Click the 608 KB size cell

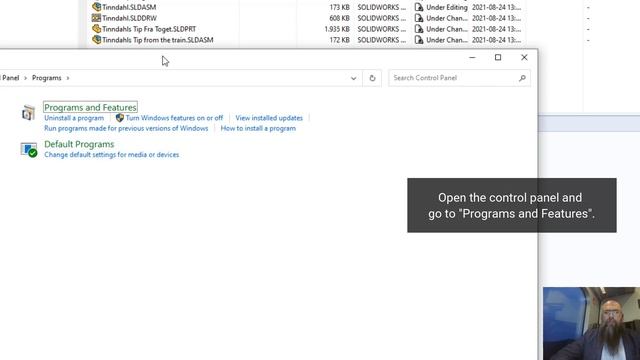pyautogui.click(x=340, y=18)
